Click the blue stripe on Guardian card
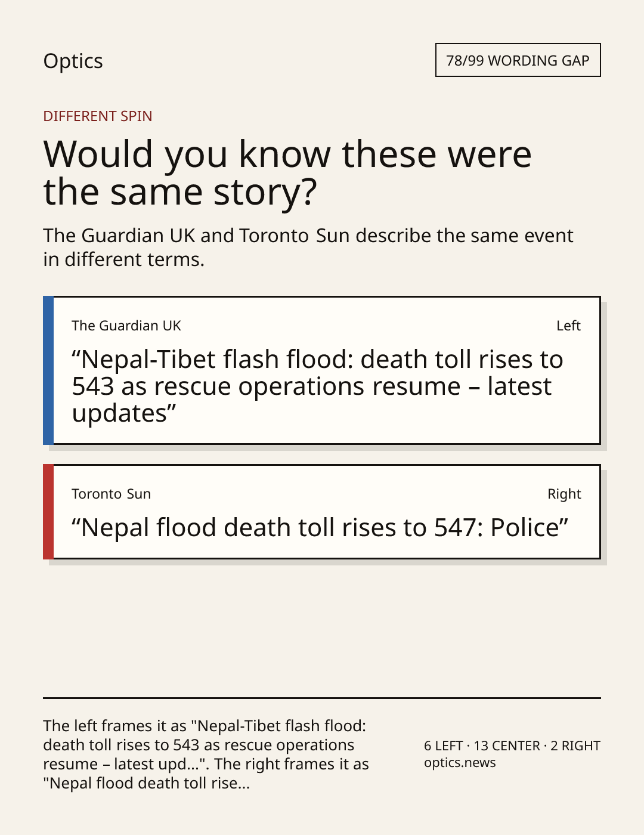The image size is (644, 835). (x=48, y=370)
